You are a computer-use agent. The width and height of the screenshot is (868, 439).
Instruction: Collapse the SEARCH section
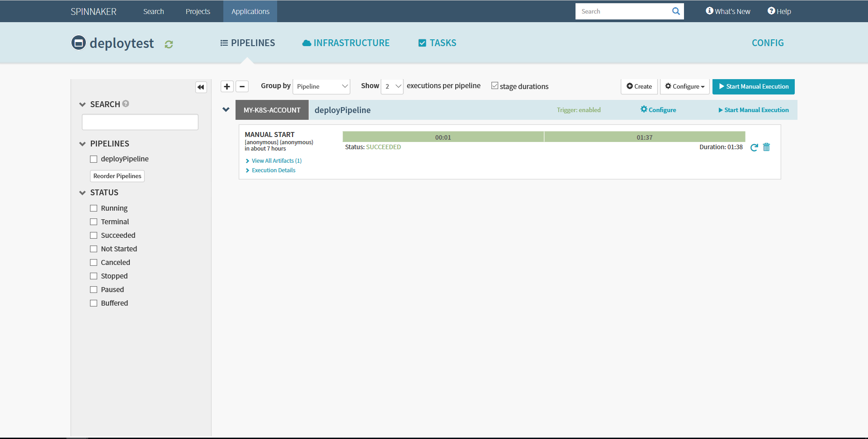point(82,104)
